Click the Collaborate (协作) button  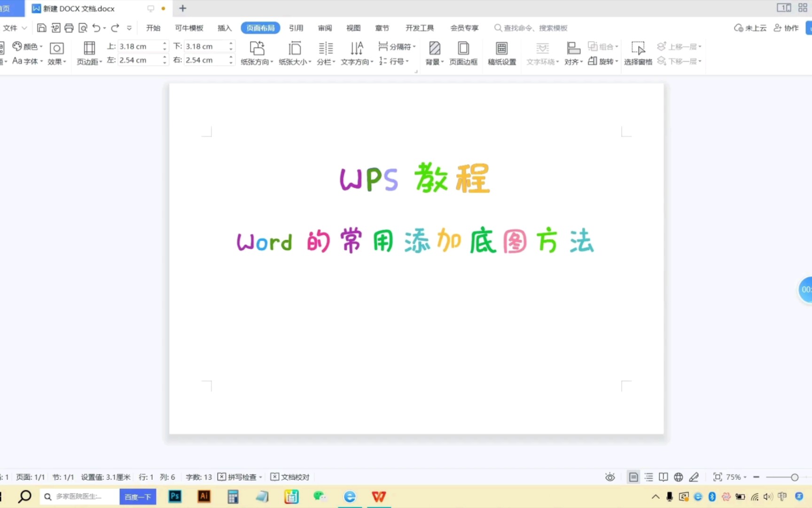point(786,28)
